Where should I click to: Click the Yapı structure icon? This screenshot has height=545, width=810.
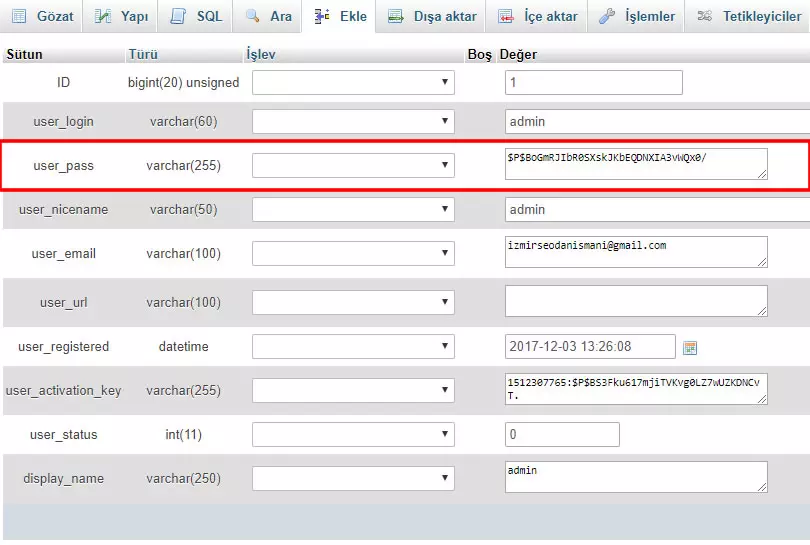(x=103, y=17)
